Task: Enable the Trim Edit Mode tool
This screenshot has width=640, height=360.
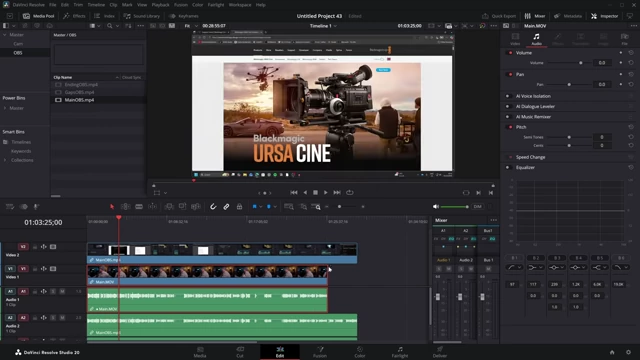Action: click(125, 207)
